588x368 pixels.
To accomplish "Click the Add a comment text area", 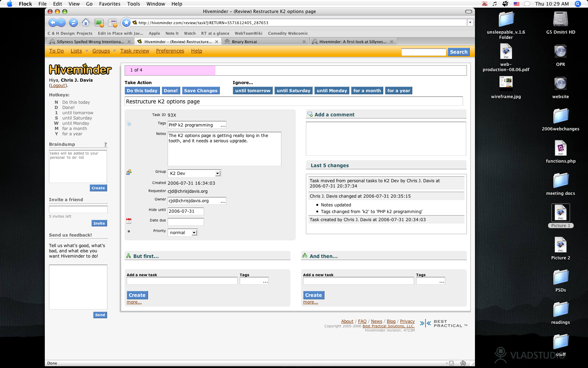I will [386, 139].
